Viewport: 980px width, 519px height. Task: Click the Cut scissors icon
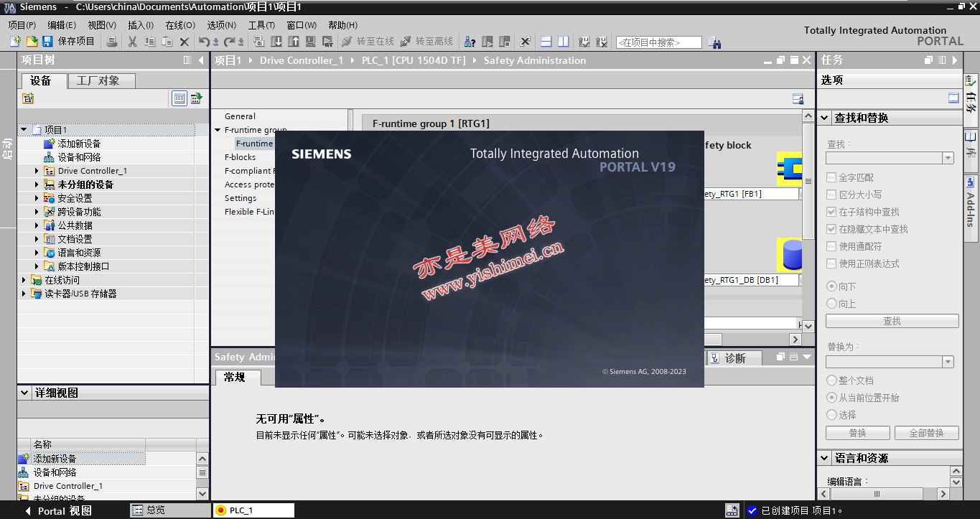point(132,42)
